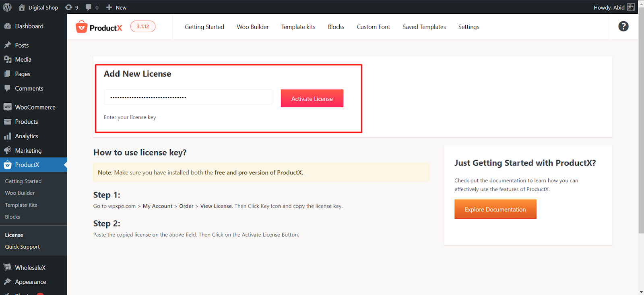Open Woo Builder sidebar submenu
The width and height of the screenshot is (644, 295).
coord(20,193)
